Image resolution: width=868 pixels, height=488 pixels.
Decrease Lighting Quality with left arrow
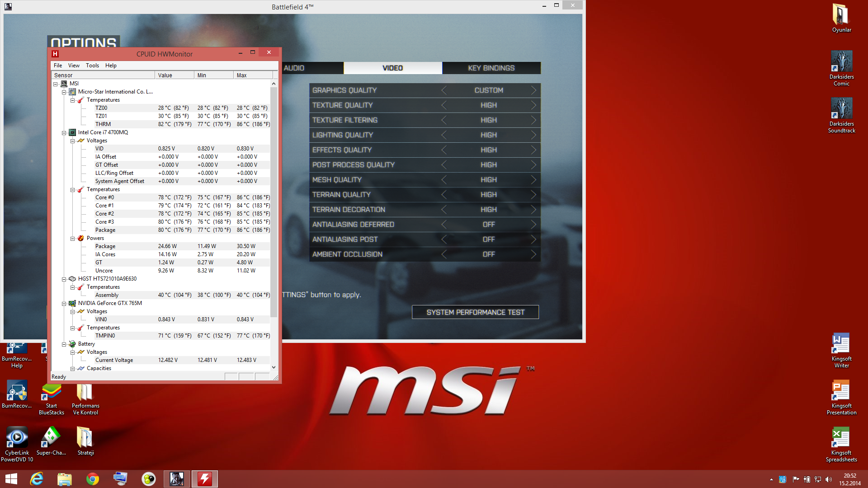(x=444, y=135)
